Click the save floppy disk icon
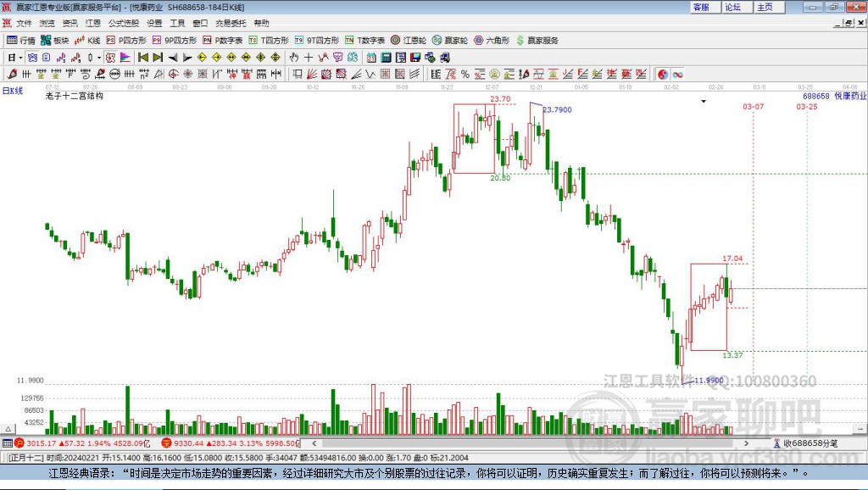This screenshot has width=868, height=490. (415, 58)
